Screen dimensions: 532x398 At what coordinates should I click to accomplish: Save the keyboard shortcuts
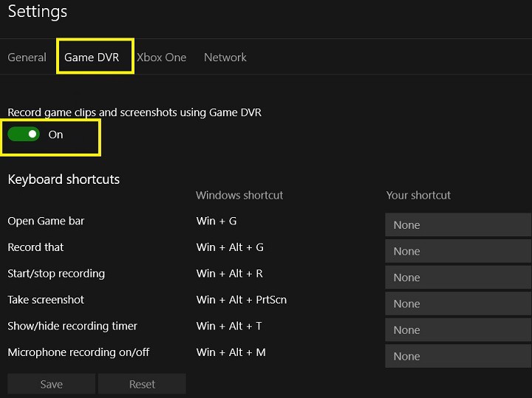coord(51,384)
